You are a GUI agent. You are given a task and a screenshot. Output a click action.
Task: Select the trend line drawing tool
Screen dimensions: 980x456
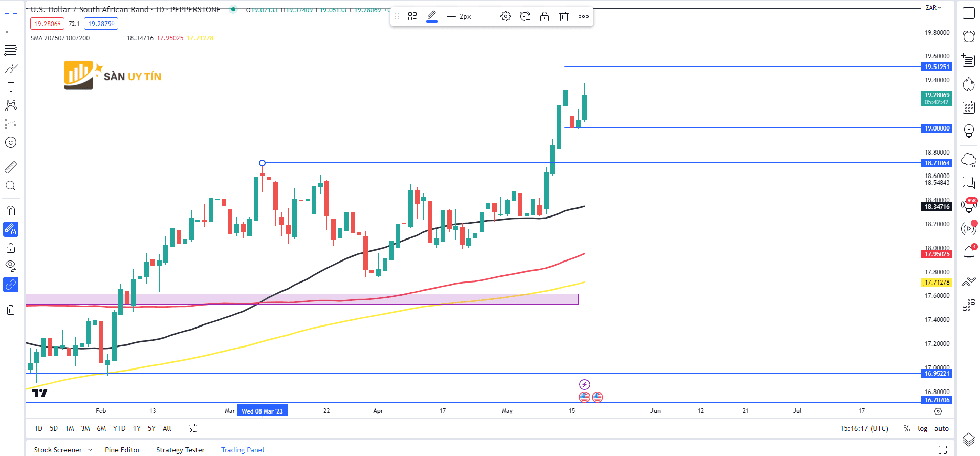(11, 32)
